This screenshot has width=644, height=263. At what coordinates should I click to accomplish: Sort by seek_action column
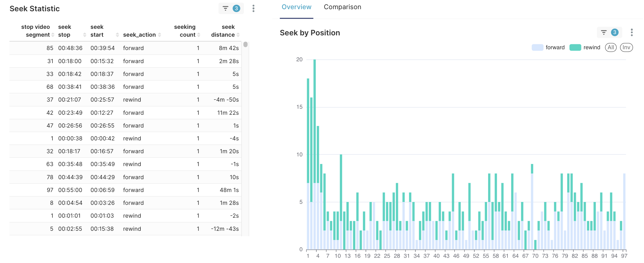[160, 35]
